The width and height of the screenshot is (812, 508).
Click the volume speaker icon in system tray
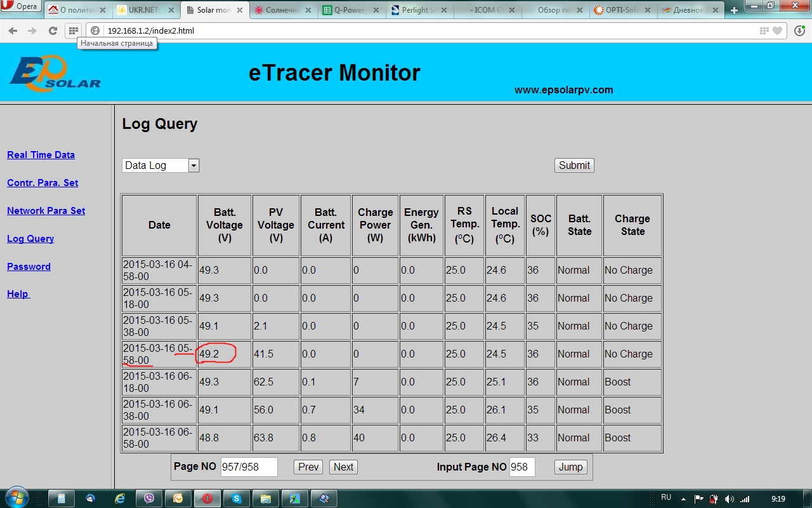coord(729,499)
